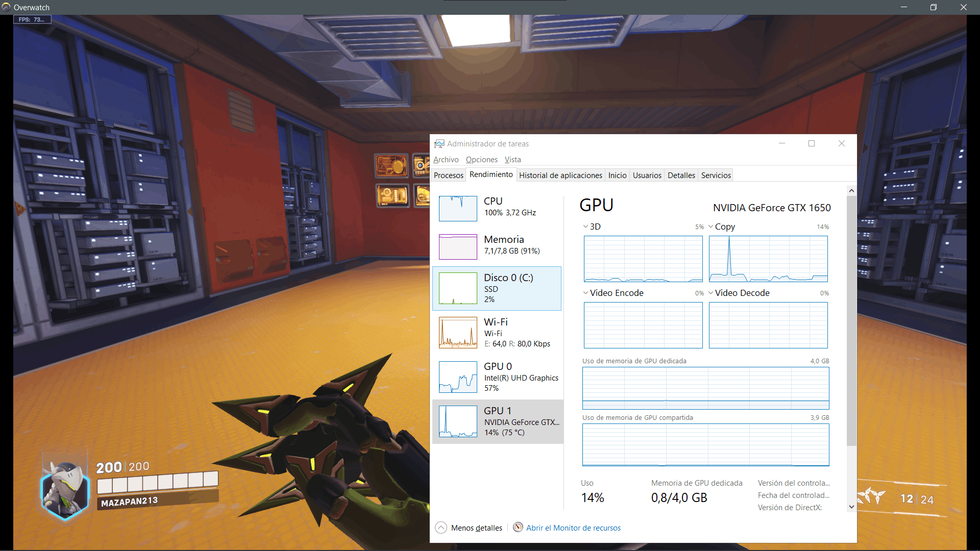Go to the Detalles tab
The image size is (980, 551).
[x=681, y=175]
